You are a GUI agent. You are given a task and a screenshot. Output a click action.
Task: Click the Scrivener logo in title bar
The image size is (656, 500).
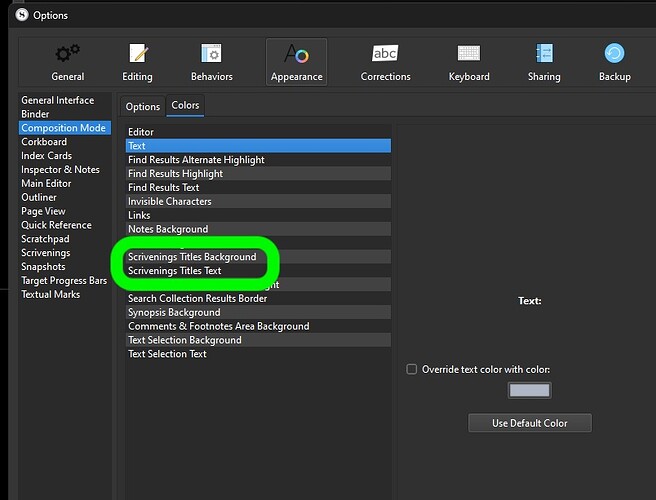(x=21, y=15)
